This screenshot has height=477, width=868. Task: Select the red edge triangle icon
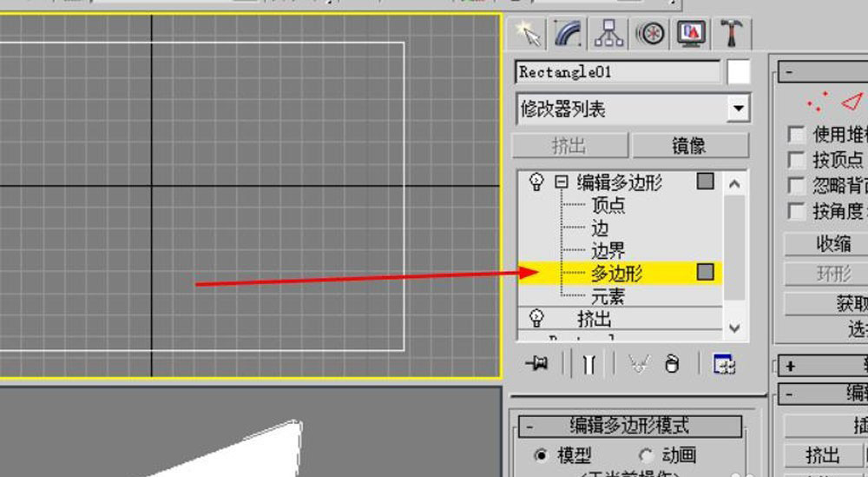click(x=852, y=102)
